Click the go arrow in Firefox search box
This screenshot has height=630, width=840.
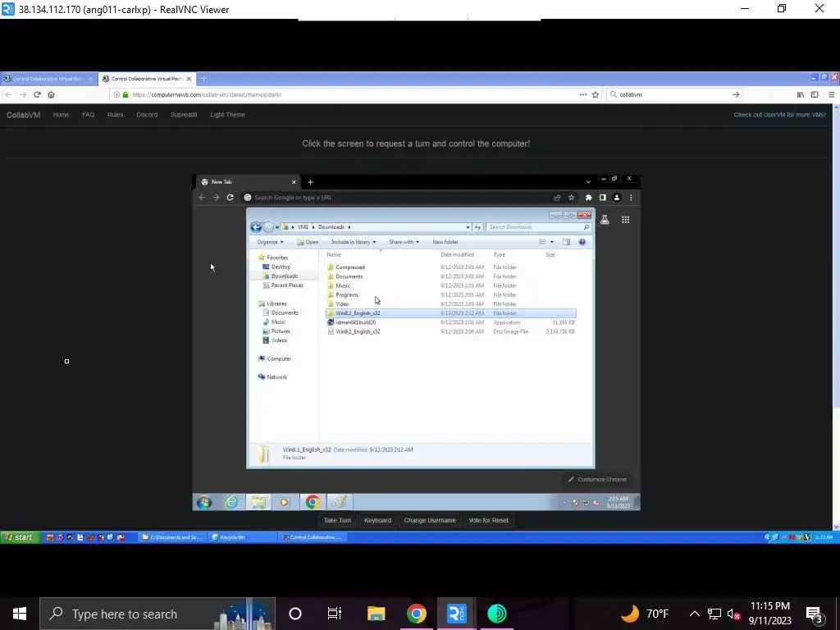tap(736, 95)
